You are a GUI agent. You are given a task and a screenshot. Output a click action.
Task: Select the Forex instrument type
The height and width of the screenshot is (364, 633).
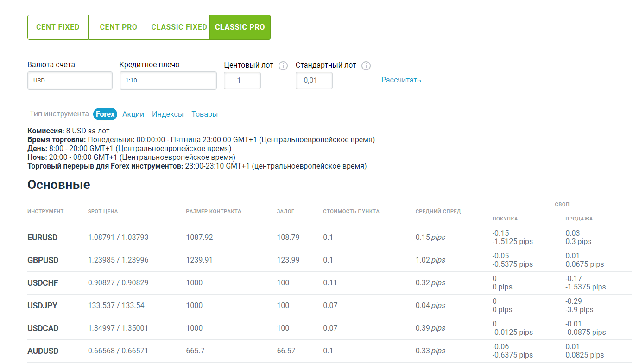click(x=105, y=114)
